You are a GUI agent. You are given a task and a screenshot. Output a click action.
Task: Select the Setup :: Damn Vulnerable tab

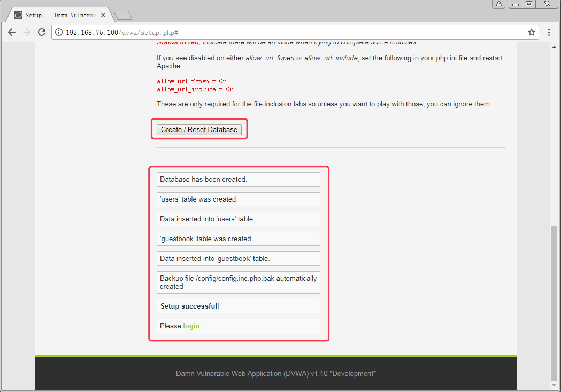point(60,15)
